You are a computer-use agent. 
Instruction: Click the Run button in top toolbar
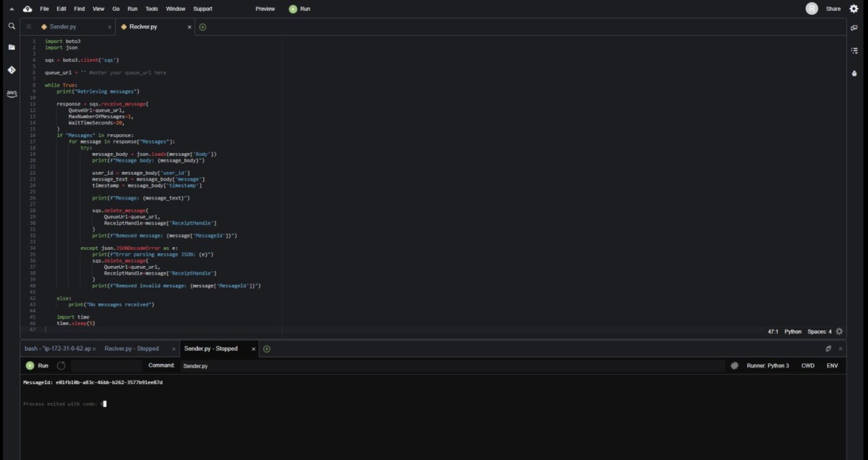[x=300, y=9]
